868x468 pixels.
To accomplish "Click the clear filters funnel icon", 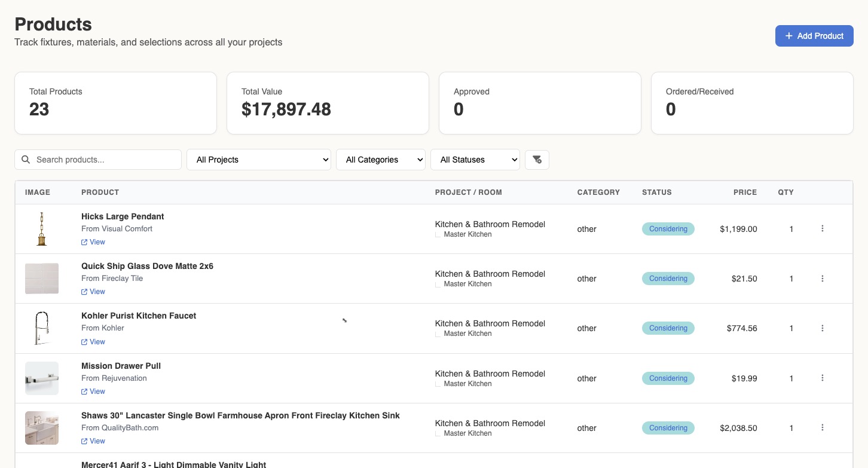I will [537, 160].
